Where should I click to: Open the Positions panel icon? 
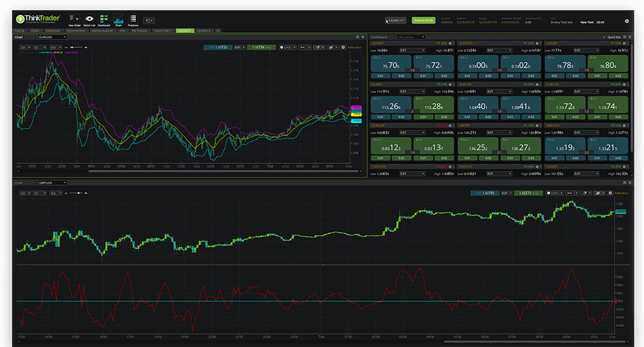pyautogui.click(x=133, y=20)
